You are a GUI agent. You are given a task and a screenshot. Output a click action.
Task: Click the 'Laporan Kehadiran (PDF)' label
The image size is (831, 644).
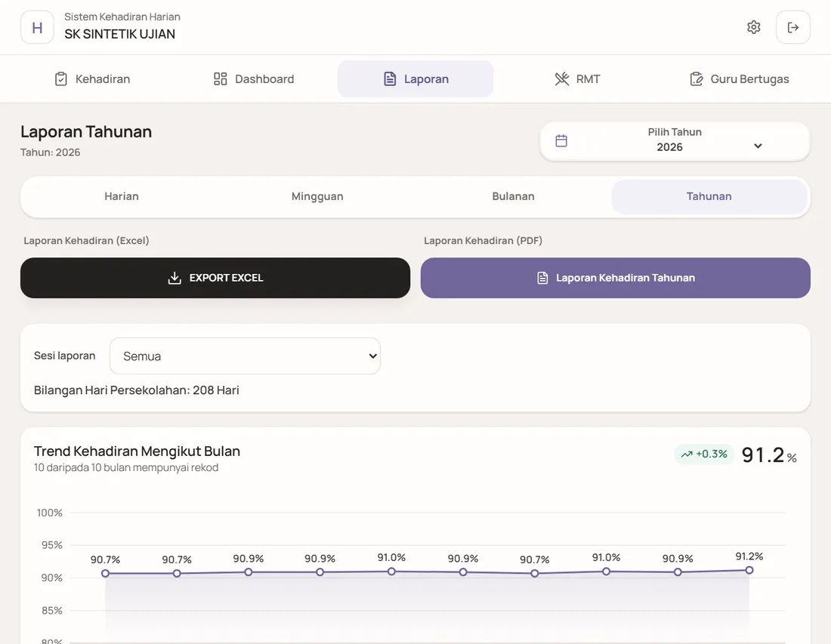(483, 240)
